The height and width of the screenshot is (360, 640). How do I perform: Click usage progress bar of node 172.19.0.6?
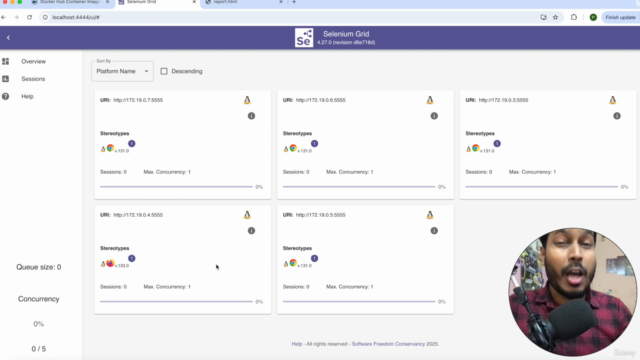point(359,187)
